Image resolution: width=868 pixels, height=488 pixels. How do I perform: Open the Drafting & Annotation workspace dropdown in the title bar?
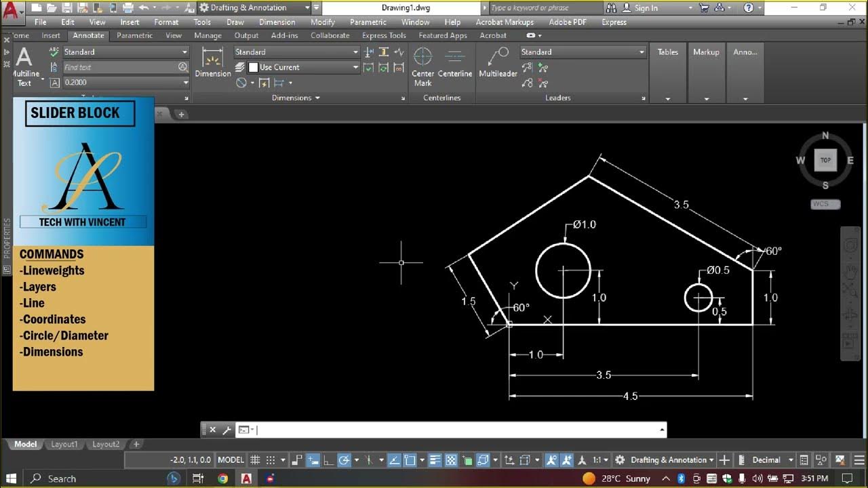click(x=254, y=7)
